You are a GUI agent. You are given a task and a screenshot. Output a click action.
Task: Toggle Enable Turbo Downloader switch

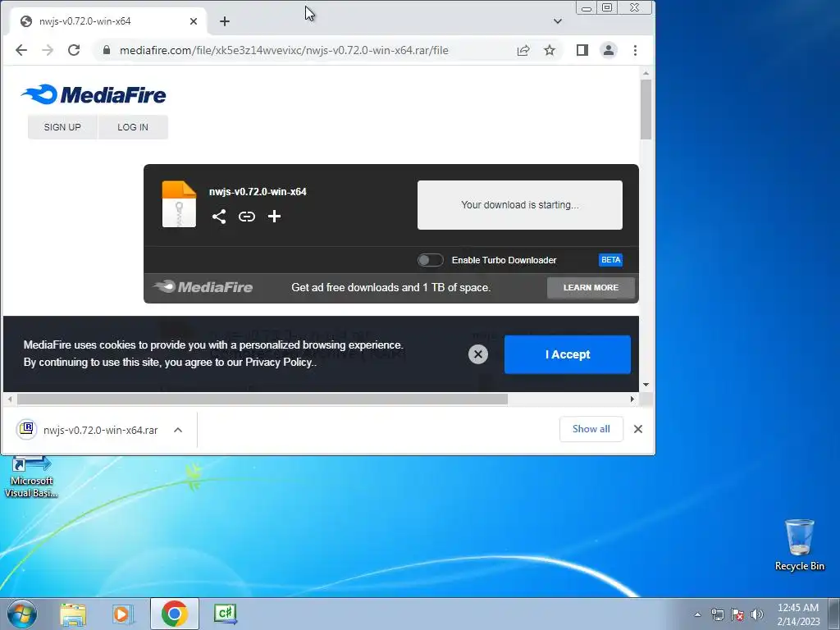(x=430, y=260)
